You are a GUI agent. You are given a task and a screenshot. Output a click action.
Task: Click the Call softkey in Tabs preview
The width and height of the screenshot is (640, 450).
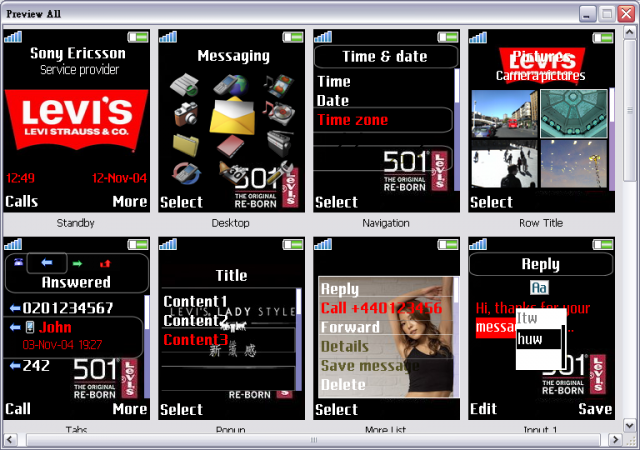(18, 409)
